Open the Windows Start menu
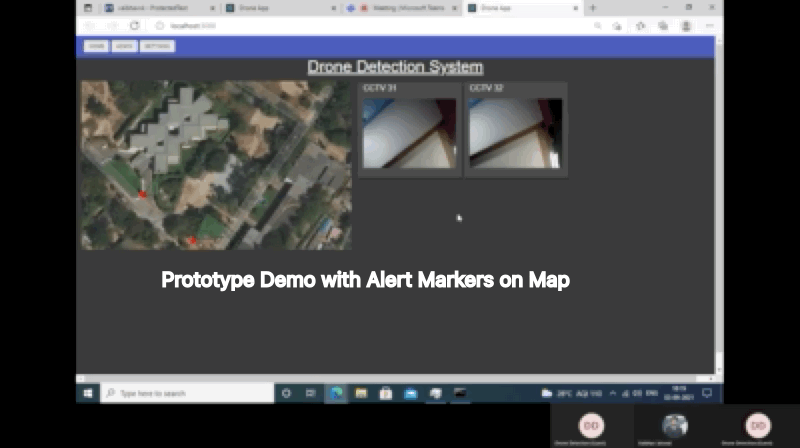 click(88, 393)
